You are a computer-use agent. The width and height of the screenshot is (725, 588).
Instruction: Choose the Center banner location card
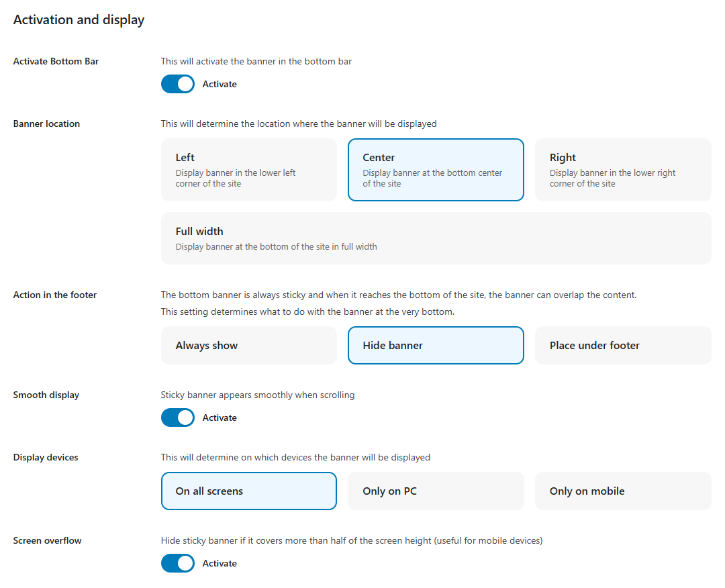pos(435,170)
